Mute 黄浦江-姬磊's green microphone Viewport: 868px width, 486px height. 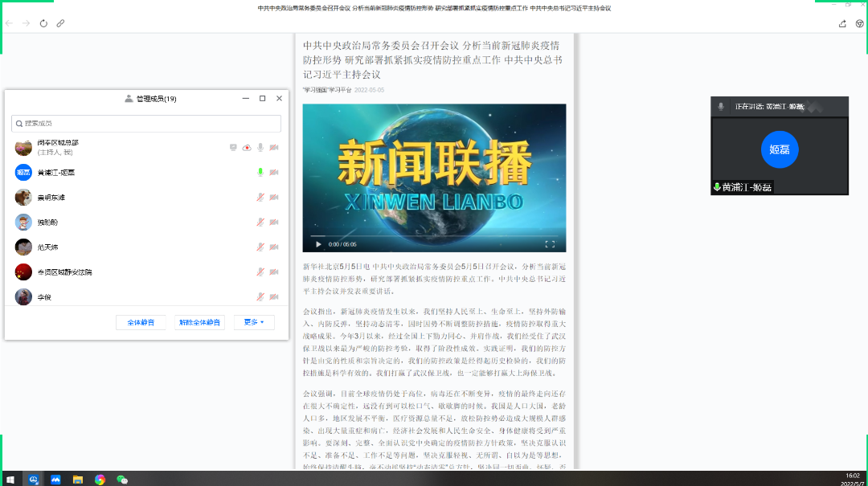pos(260,173)
